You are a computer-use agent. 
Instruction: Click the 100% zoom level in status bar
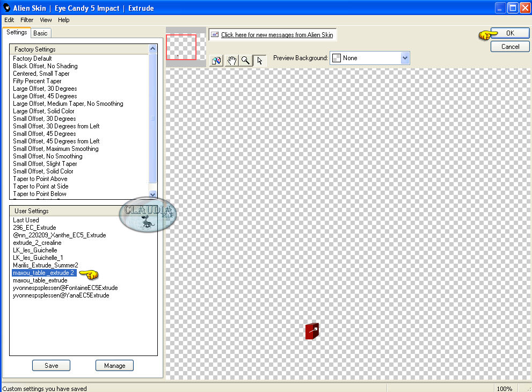(505, 389)
